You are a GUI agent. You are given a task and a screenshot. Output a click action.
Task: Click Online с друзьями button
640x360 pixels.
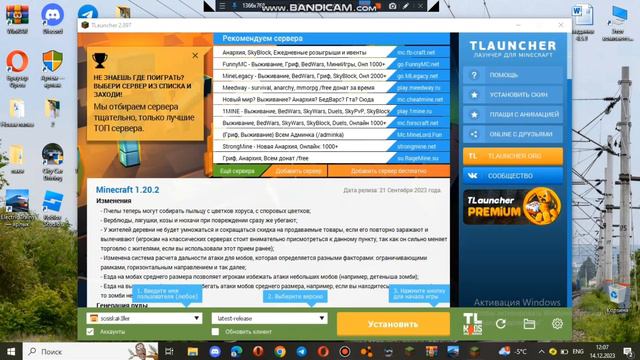pyautogui.click(x=513, y=134)
